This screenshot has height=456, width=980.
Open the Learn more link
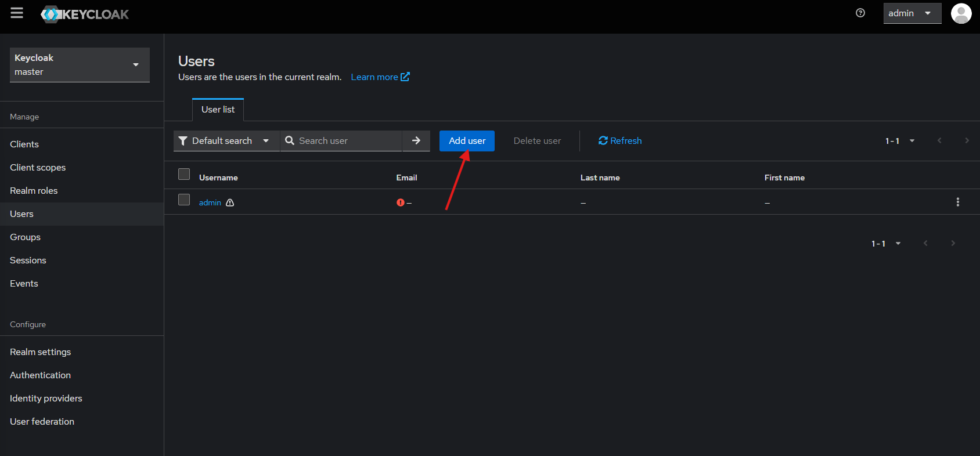(x=380, y=77)
